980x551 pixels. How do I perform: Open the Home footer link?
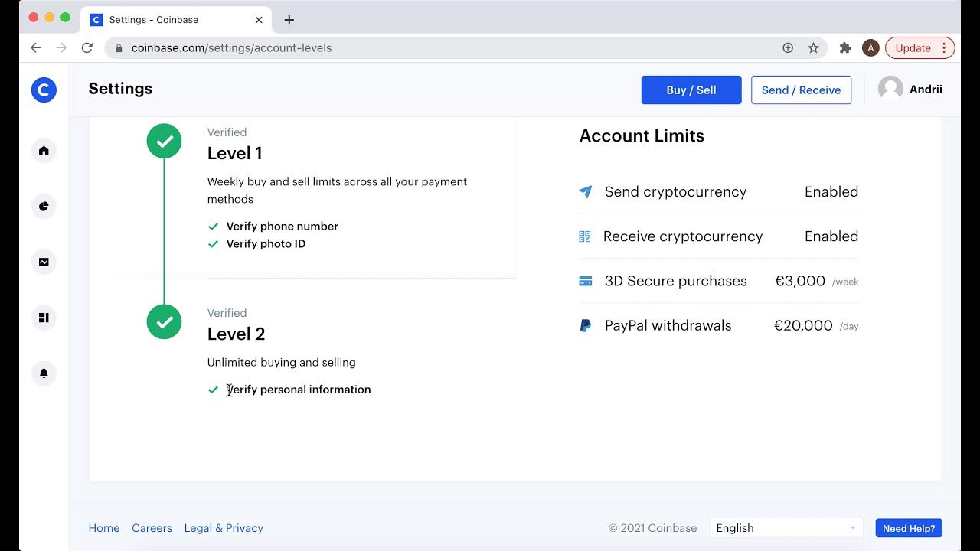[x=104, y=528]
